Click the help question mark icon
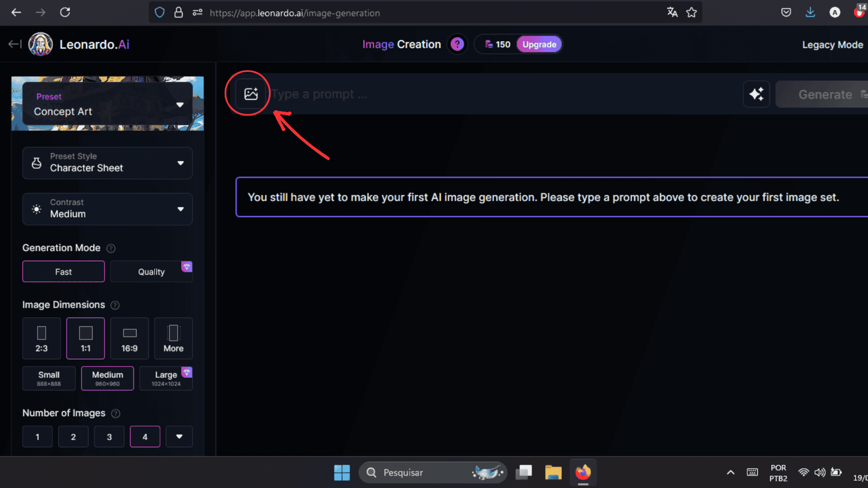868x488 pixels. pos(458,44)
